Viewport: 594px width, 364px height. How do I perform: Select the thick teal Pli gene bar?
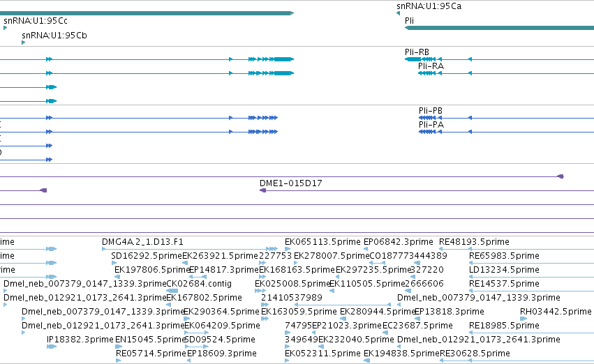click(499, 28)
